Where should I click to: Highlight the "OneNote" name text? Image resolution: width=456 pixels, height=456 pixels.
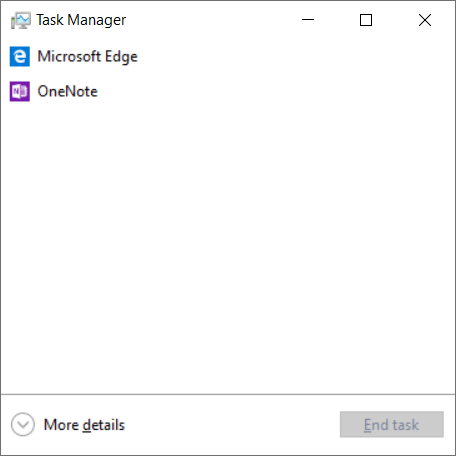[x=67, y=91]
